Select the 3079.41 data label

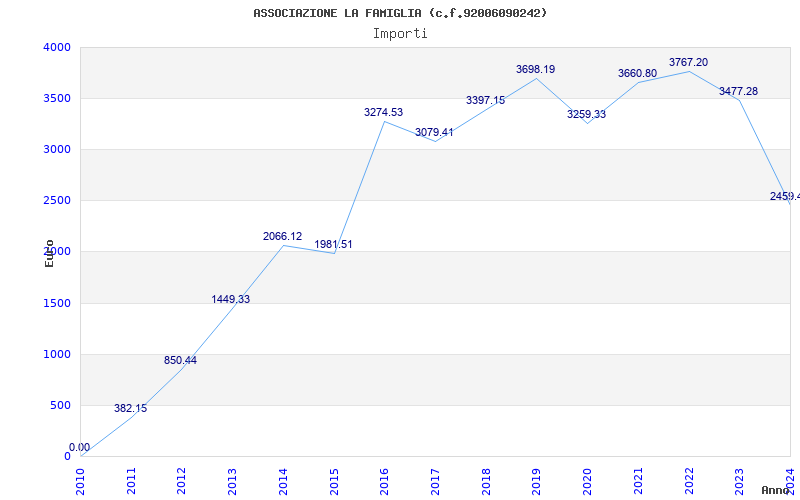(434, 133)
